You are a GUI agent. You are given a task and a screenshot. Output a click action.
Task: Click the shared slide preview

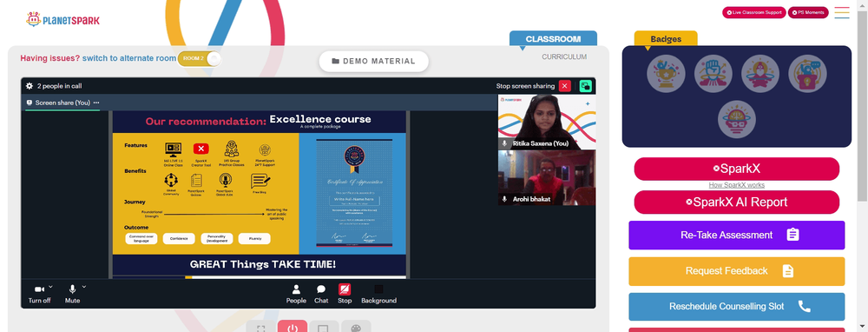pyautogui.click(x=259, y=194)
